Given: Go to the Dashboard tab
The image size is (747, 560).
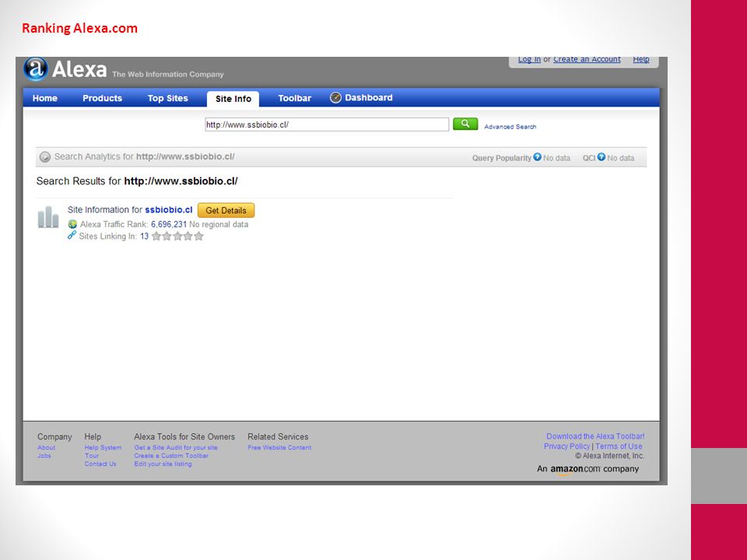Looking at the screenshot, I should (x=369, y=98).
